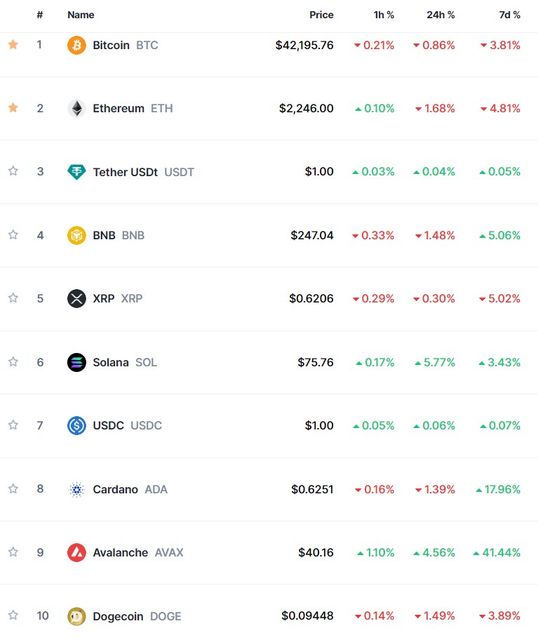Open the Solana logo icon
This screenshot has height=640, width=538.
click(x=76, y=362)
